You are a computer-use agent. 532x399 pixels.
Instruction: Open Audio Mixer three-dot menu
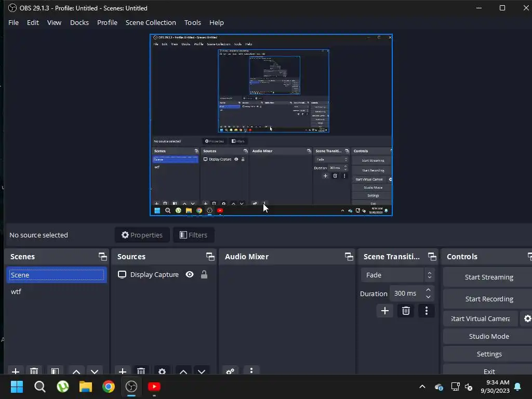click(x=251, y=370)
